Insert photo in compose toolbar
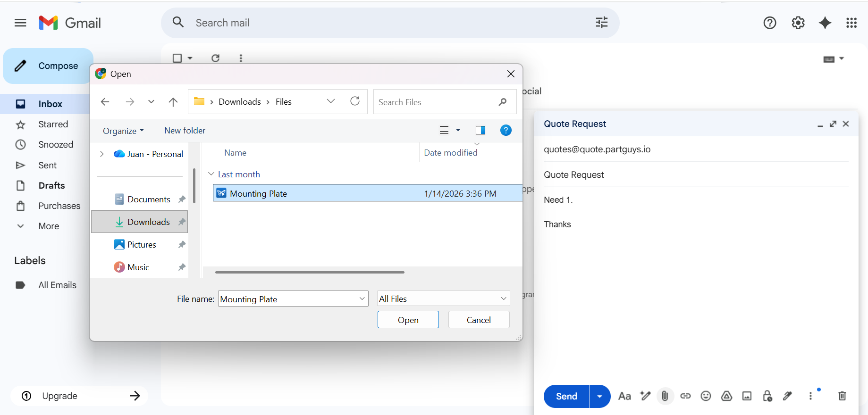This screenshot has width=868, height=415. click(x=747, y=396)
